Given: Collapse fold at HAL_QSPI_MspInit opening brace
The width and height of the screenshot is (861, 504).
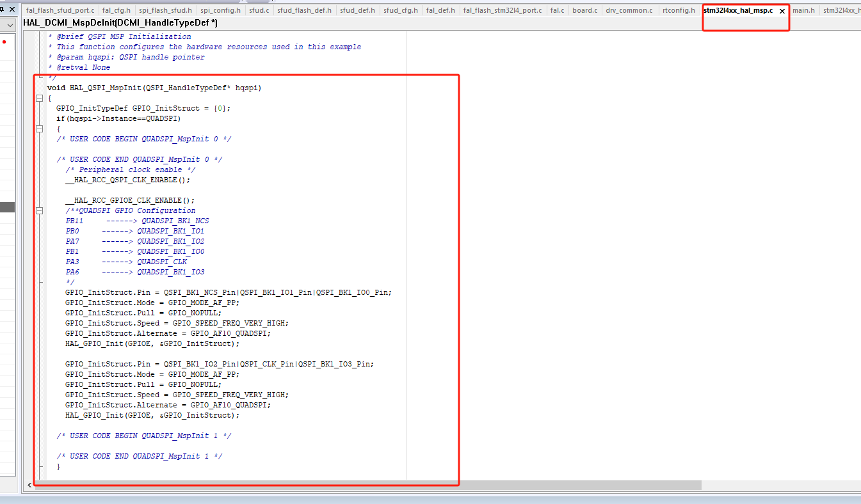Looking at the screenshot, I should tap(39, 98).
